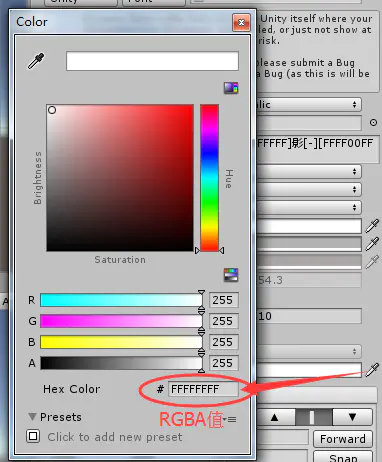Click the middle pivot button between arrows
Image resolution: width=382 pixels, height=462 pixels.
click(314, 417)
